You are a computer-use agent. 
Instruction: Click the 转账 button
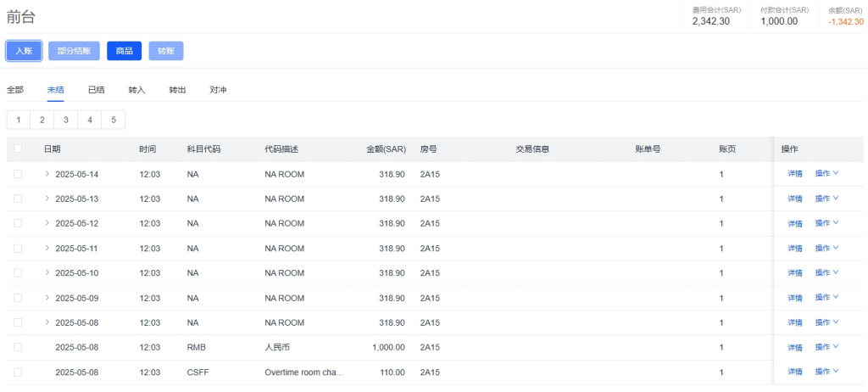pos(165,51)
